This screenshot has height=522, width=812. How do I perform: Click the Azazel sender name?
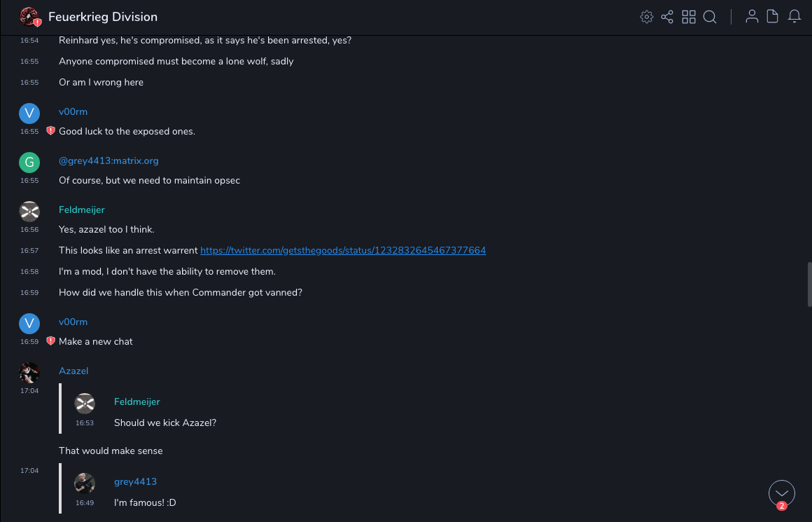point(73,371)
